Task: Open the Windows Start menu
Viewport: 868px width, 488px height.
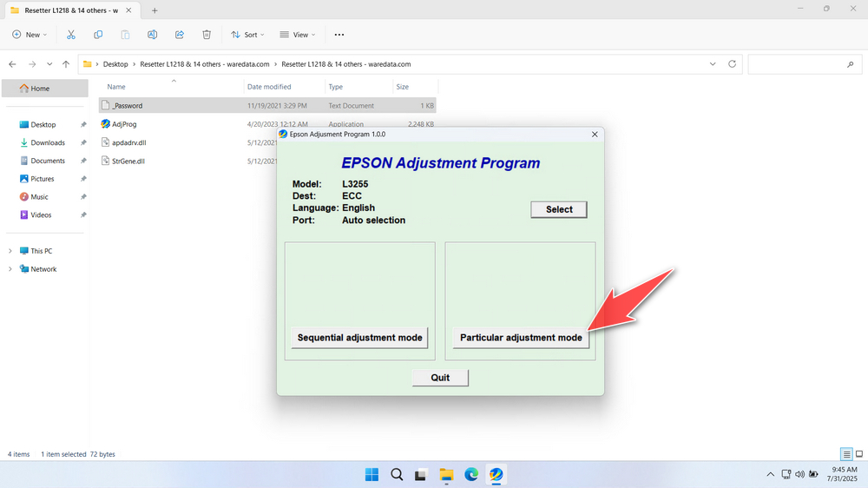Action: [372, 475]
